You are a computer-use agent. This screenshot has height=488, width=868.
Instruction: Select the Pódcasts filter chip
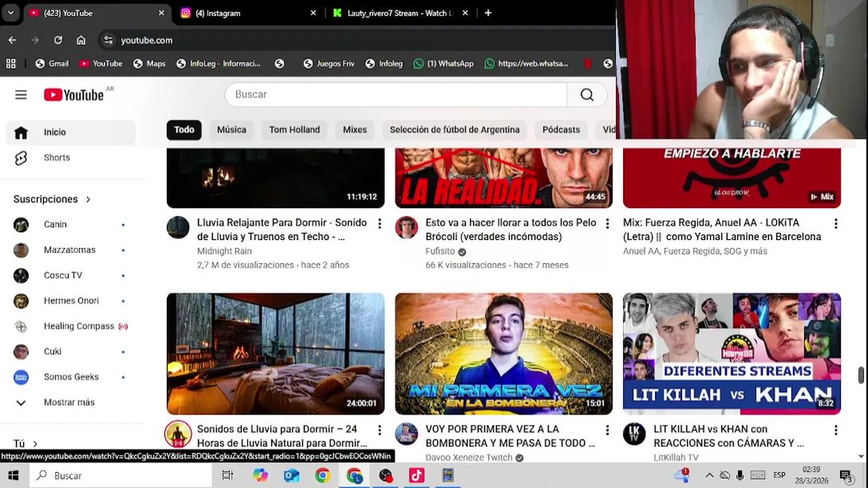(x=561, y=129)
